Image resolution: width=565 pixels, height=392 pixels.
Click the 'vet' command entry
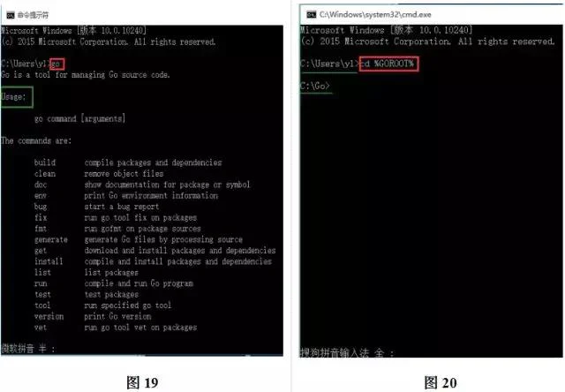41,328
